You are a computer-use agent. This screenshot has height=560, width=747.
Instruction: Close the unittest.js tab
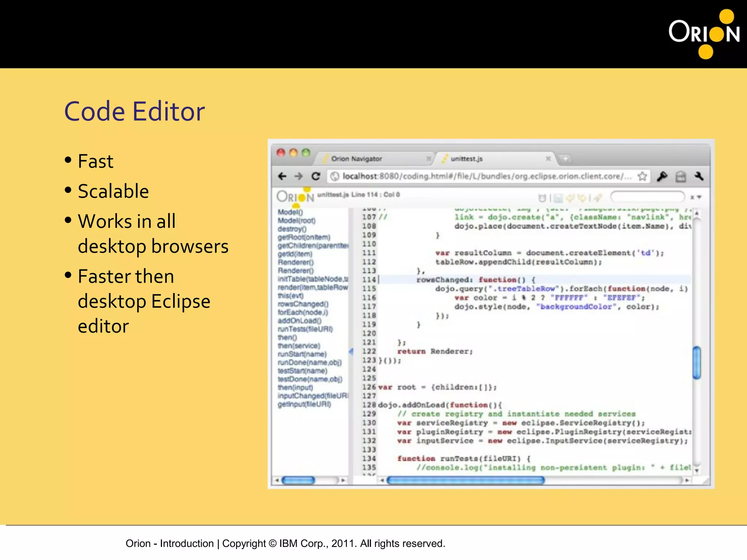pyautogui.click(x=548, y=159)
